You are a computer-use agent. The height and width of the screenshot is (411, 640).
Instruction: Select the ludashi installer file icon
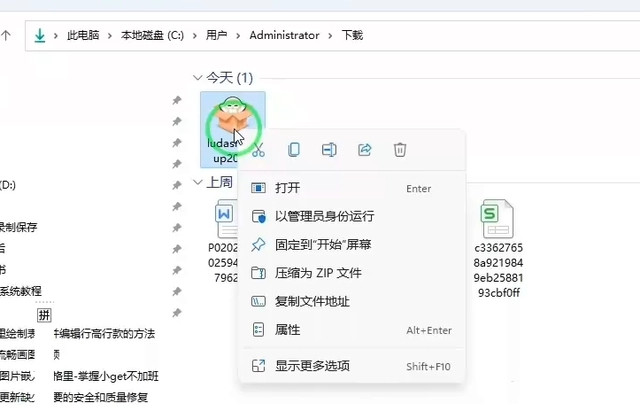[x=232, y=116]
